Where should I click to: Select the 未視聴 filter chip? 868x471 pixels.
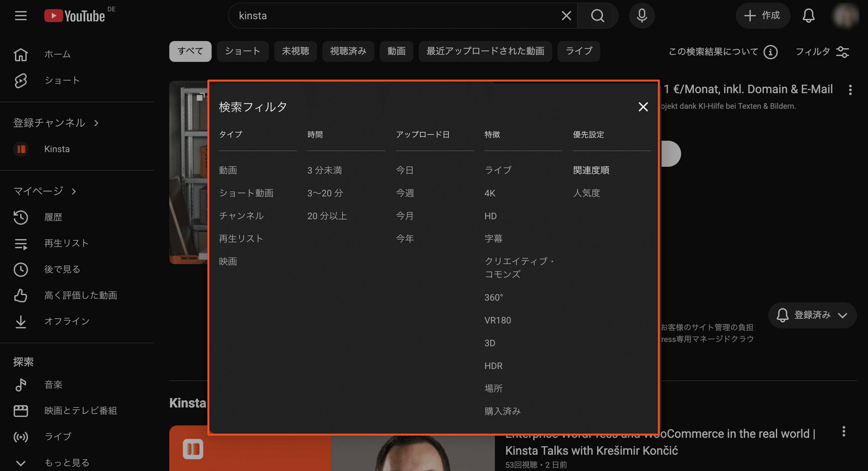pyautogui.click(x=295, y=51)
